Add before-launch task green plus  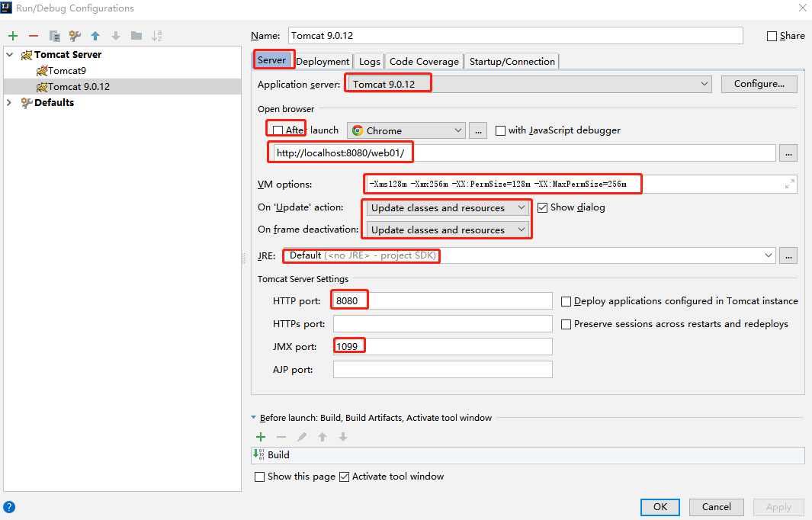(x=261, y=437)
